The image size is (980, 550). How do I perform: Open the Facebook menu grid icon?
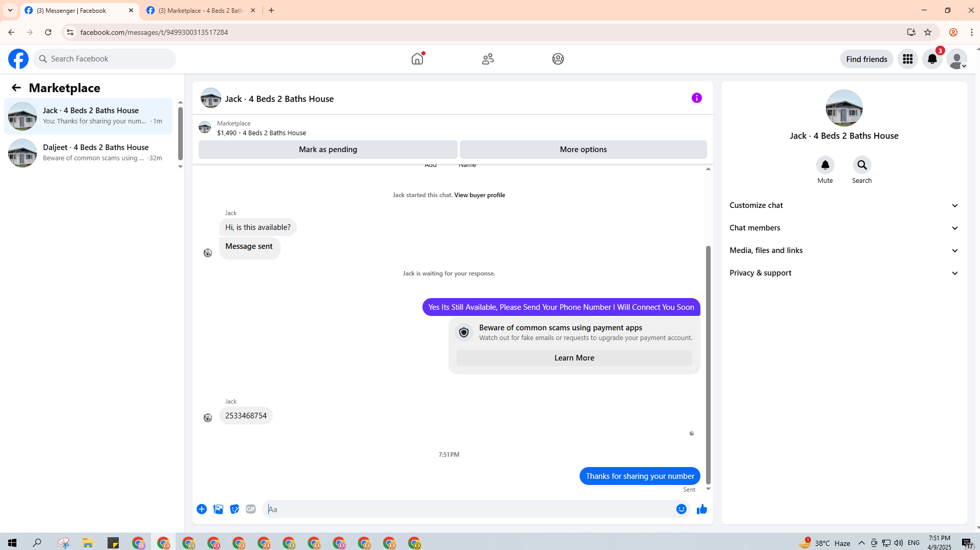[x=908, y=59]
